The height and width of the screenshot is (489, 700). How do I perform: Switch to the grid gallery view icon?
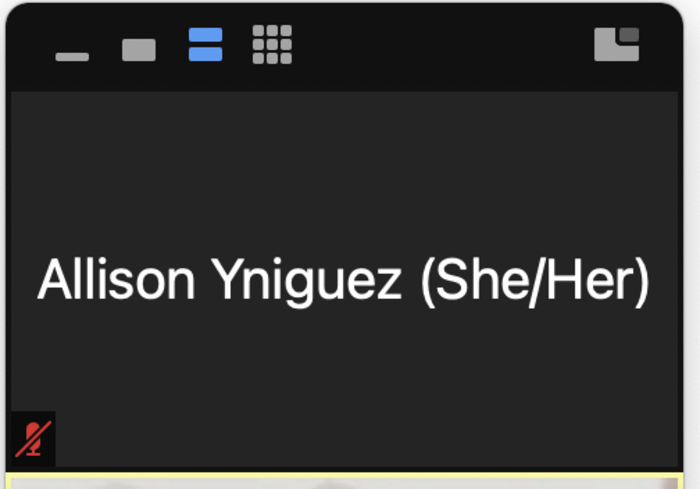pyautogui.click(x=272, y=45)
